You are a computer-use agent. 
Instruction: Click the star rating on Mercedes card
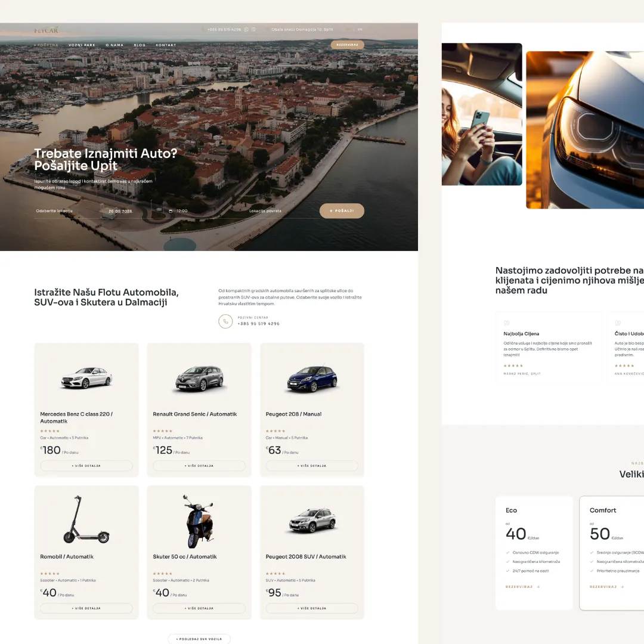[49, 431]
